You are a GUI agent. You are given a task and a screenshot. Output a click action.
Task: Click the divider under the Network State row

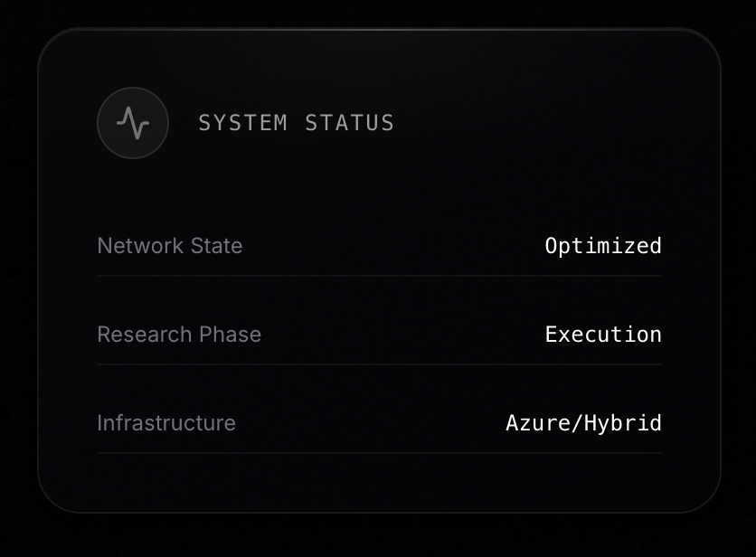point(379,276)
